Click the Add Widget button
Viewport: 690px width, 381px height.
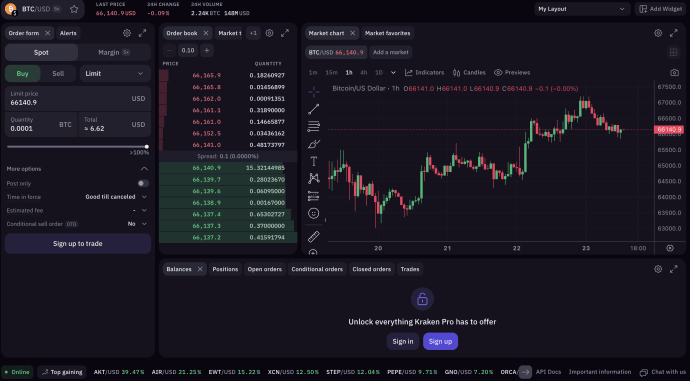pos(661,9)
